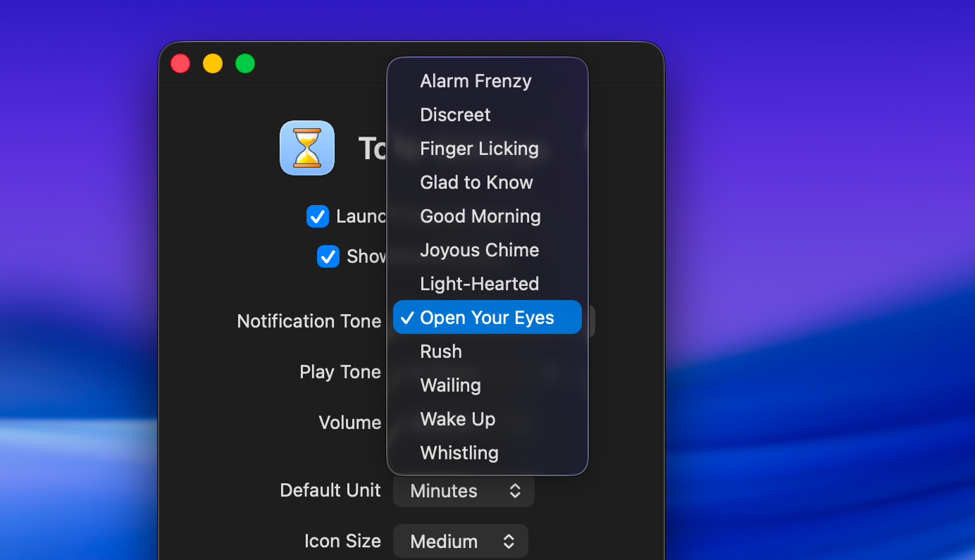Select the Joyous Chime tone
The height and width of the screenshot is (560, 975).
[x=479, y=250]
